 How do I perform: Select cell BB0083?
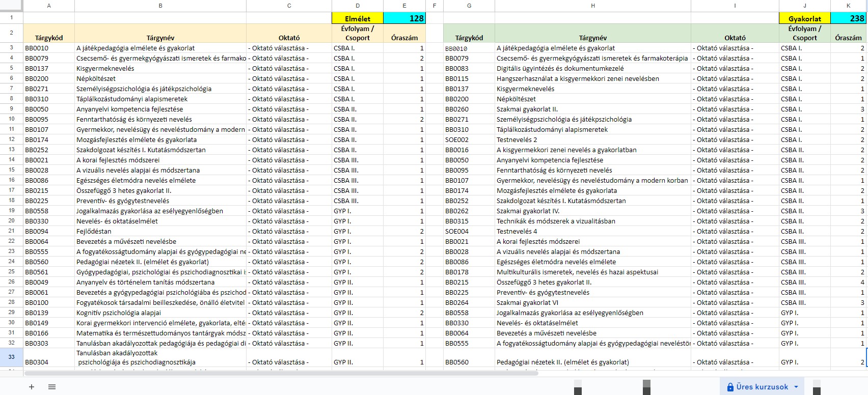pyautogui.click(x=469, y=68)
